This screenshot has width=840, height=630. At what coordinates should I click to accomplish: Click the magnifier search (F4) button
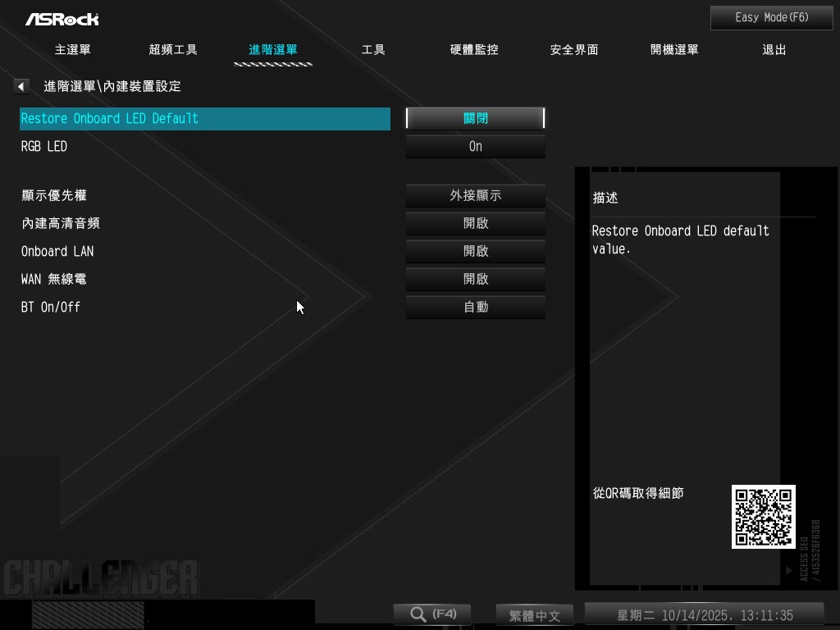[431, 614]
